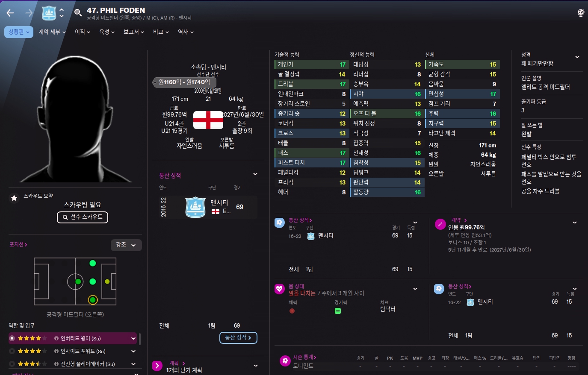588x375 pixels.
Task: Open the 성격 panel dropdown chevron
Action: click(577, 57)
